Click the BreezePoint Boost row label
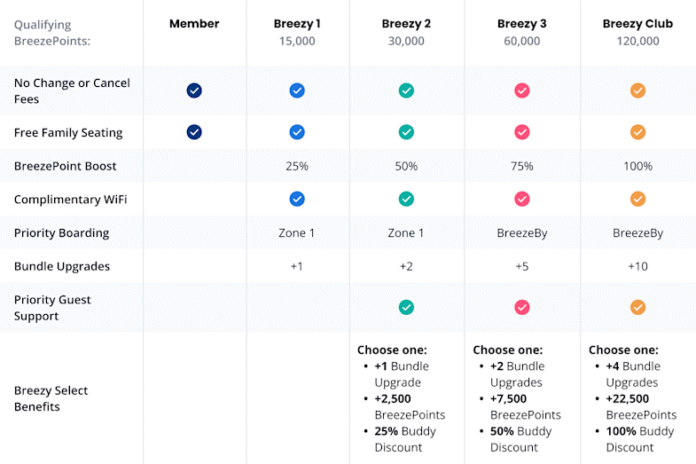696x464 pixels. click(x=65, y=166)
